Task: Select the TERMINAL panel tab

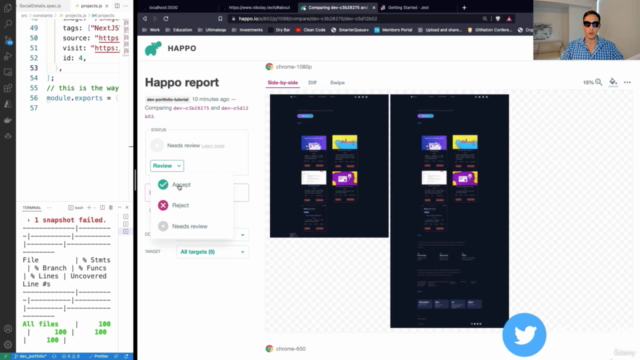Action: point(32,208)
